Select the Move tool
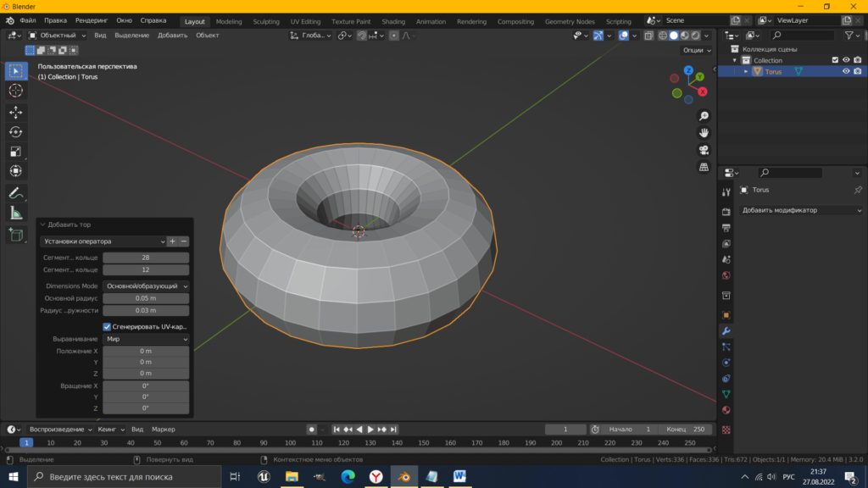868x488 pixels. 16,112
